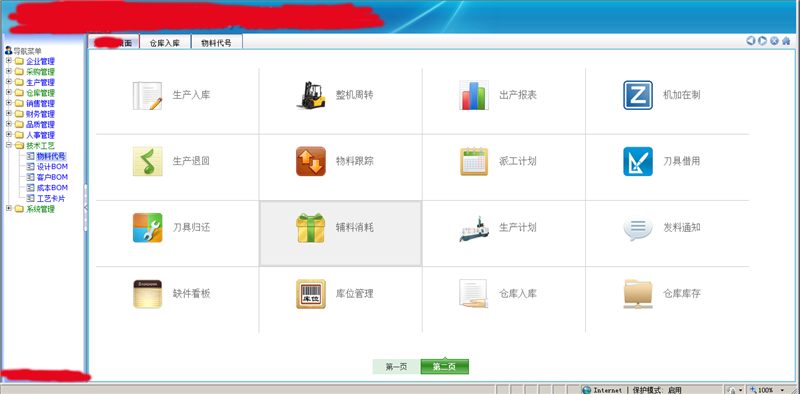The image size is (800, 394).
Task: Open the 生产计划 ship icon
Action: coord(474,229)
